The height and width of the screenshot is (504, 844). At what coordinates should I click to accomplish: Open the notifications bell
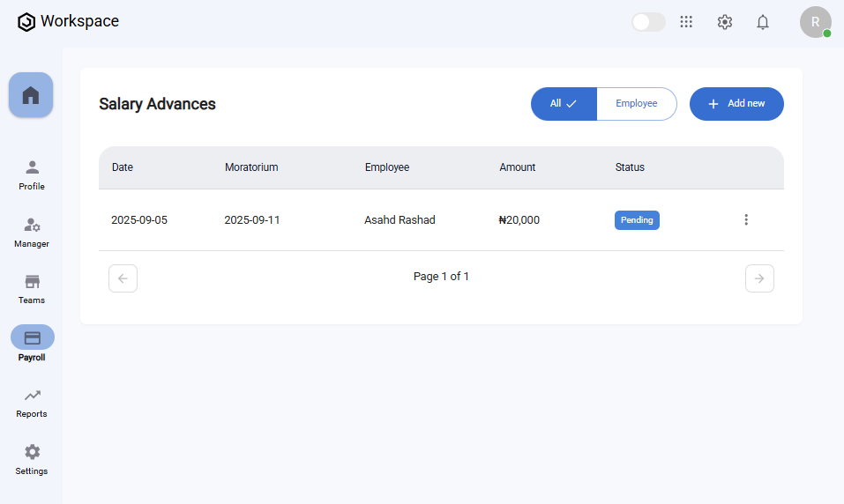coord(763,22)
